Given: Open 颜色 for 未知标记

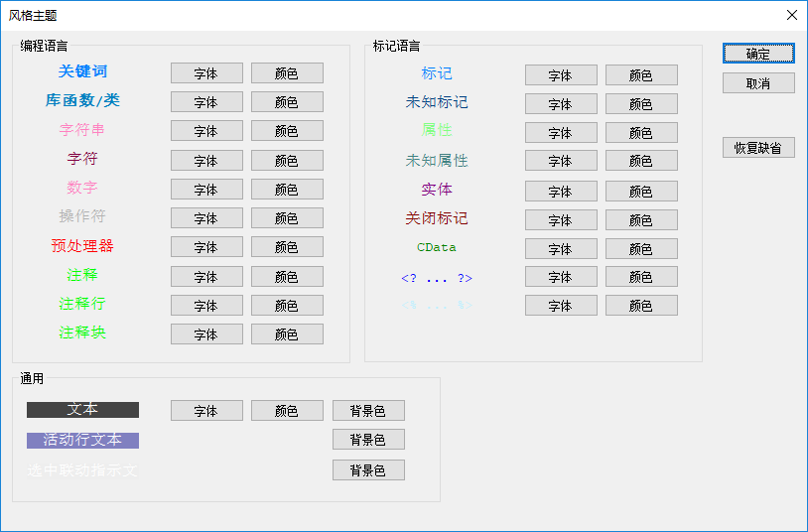Looking at the screenshot, I should 641,104.
